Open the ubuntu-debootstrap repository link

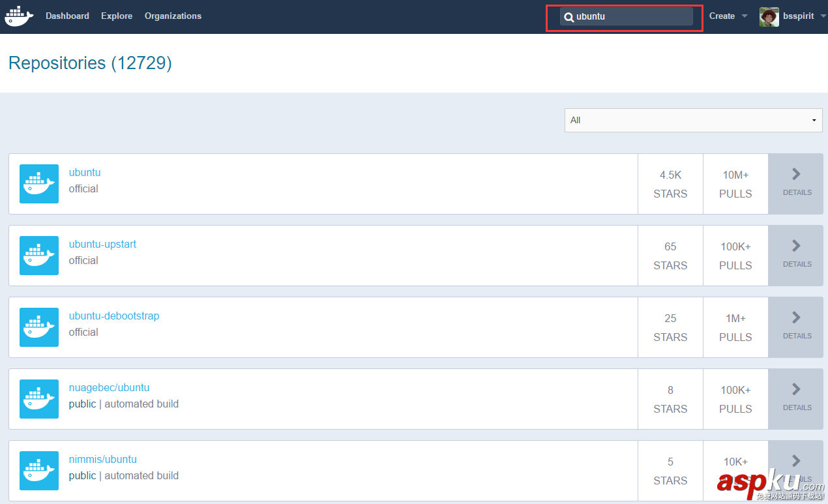114,316
